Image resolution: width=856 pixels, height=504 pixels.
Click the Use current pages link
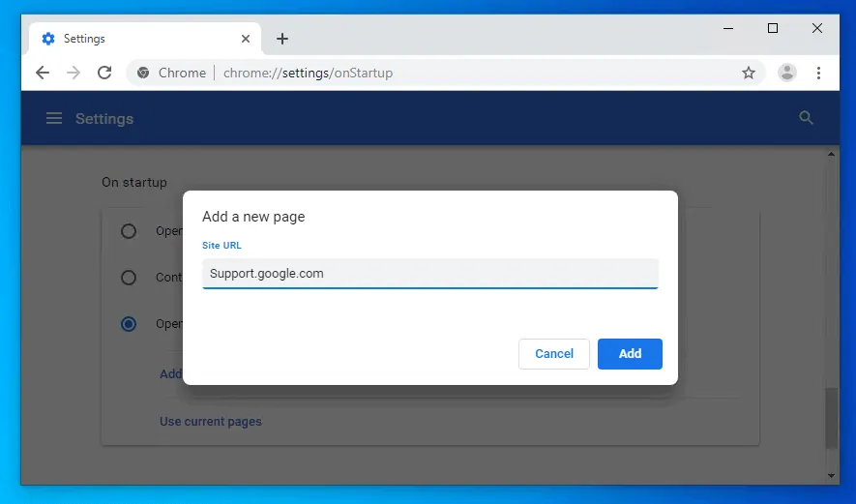(211, 422)
